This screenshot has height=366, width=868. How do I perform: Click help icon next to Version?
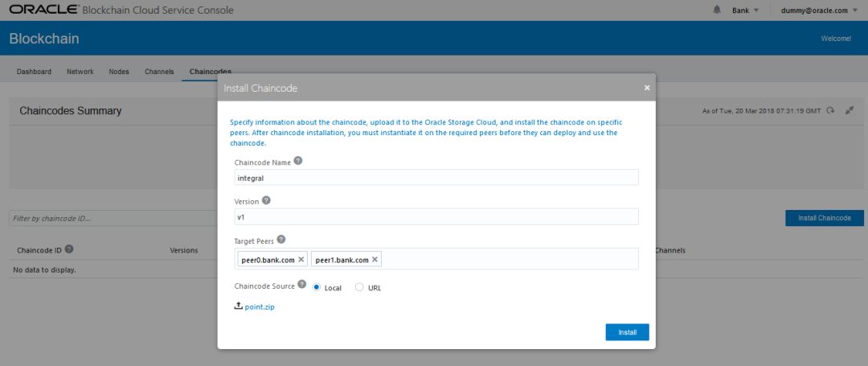pyautogui.click(x=266, y=200)
